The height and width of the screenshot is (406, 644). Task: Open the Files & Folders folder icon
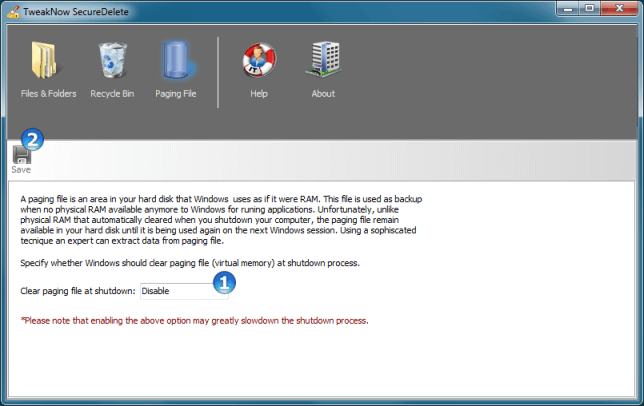(47, 62)
